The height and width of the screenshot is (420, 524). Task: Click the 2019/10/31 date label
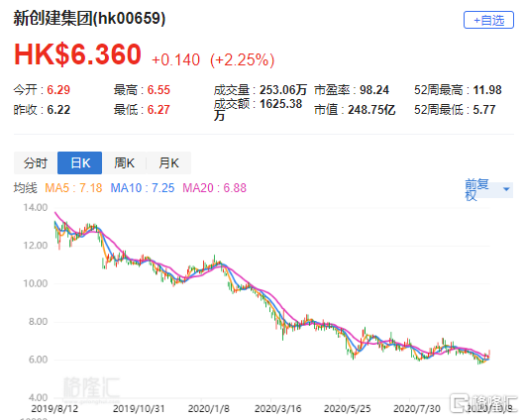139,409
